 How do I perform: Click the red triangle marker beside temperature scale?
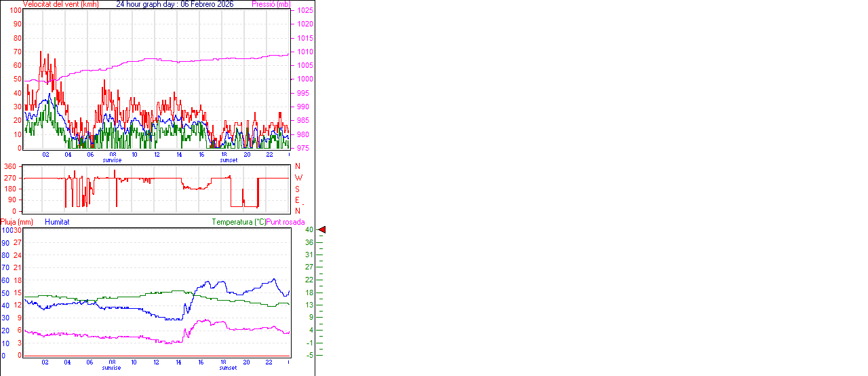click(322, 230)
